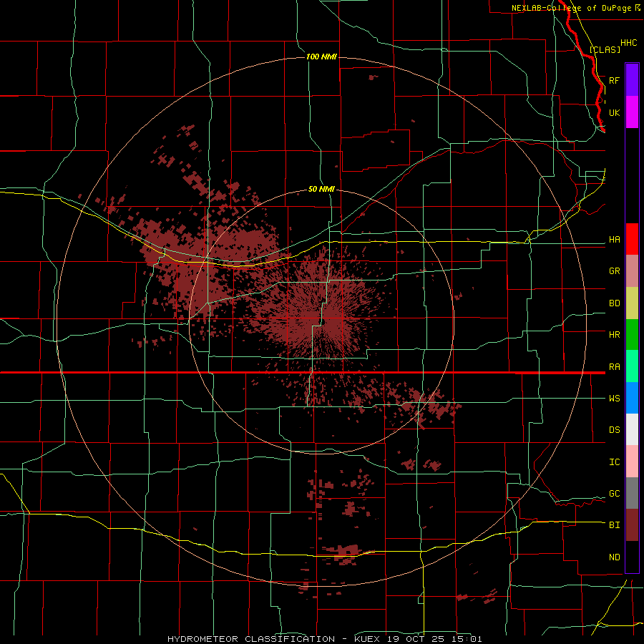This screenshot has width=644, height=644.
Task: Click the BI legend label
Action: pos(614,525)
